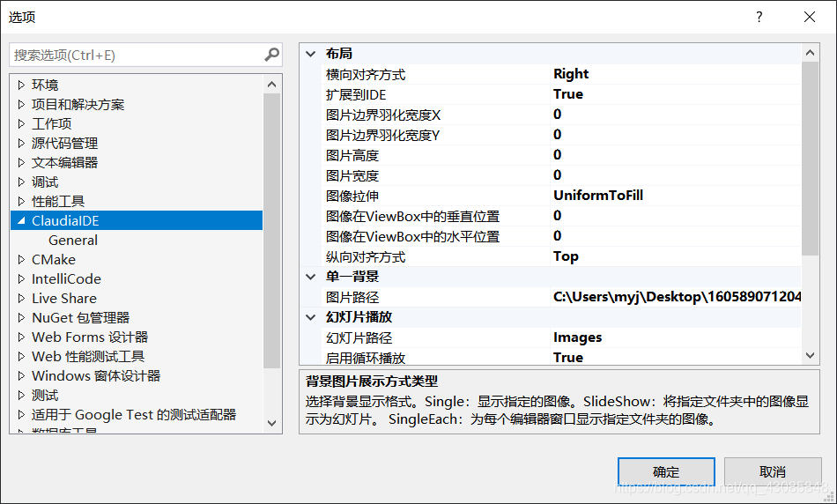Collapse the 布局 property category
837x504 pixels.
point(311,54)
